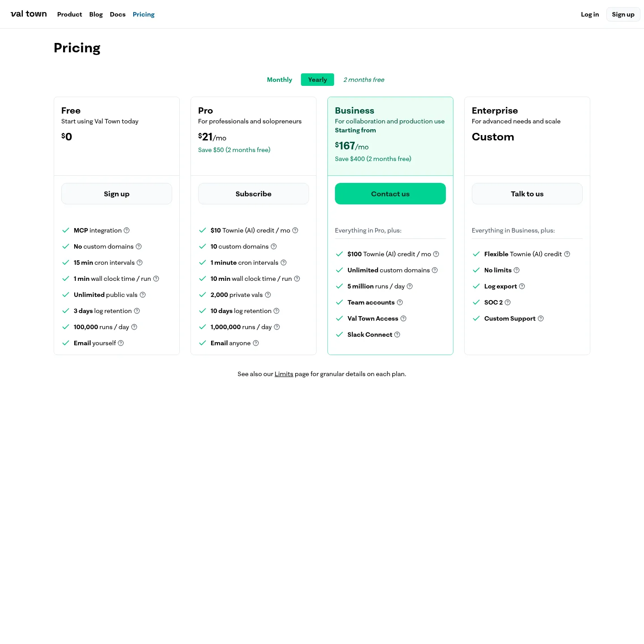
Task: Open the Limits page link
Action: (284, 374)
